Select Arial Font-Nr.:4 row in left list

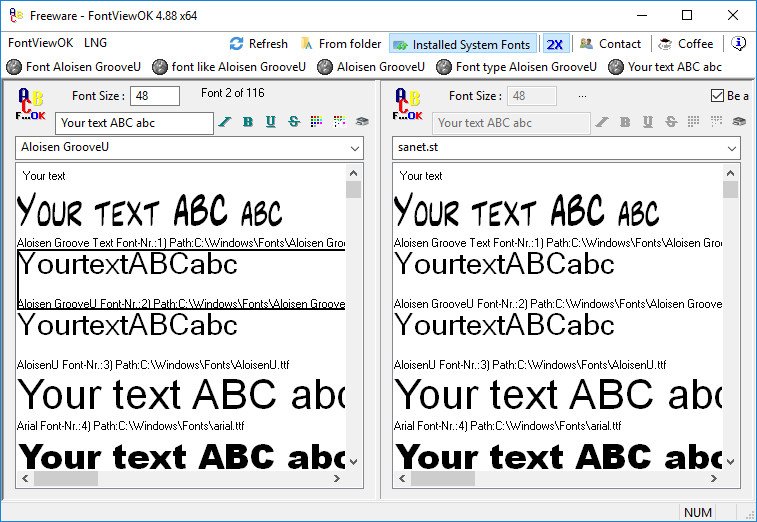[x=181, y=402]
